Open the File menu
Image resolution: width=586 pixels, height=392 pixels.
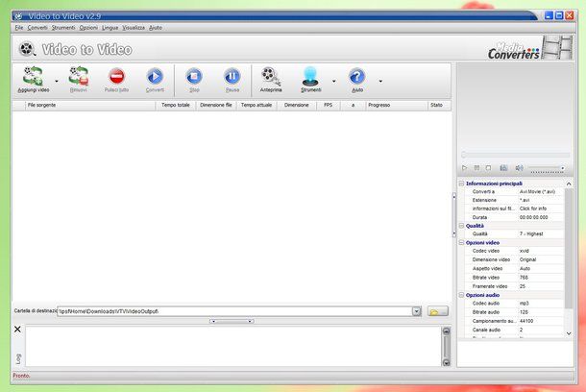click(x=19, y=28)
